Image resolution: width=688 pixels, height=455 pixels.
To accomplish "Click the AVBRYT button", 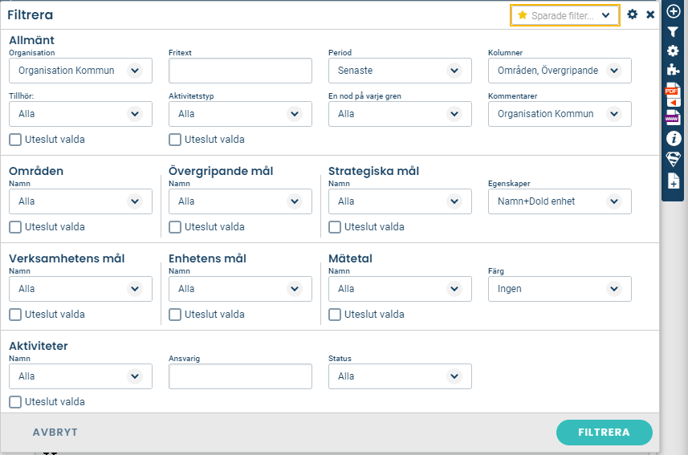I will (x=56, y=433).
